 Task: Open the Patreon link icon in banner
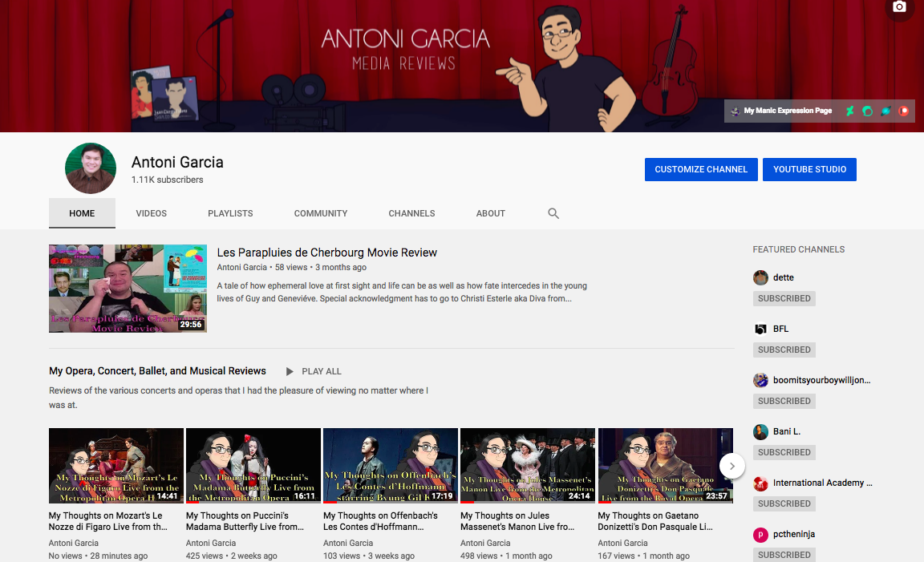pos(904,111)
